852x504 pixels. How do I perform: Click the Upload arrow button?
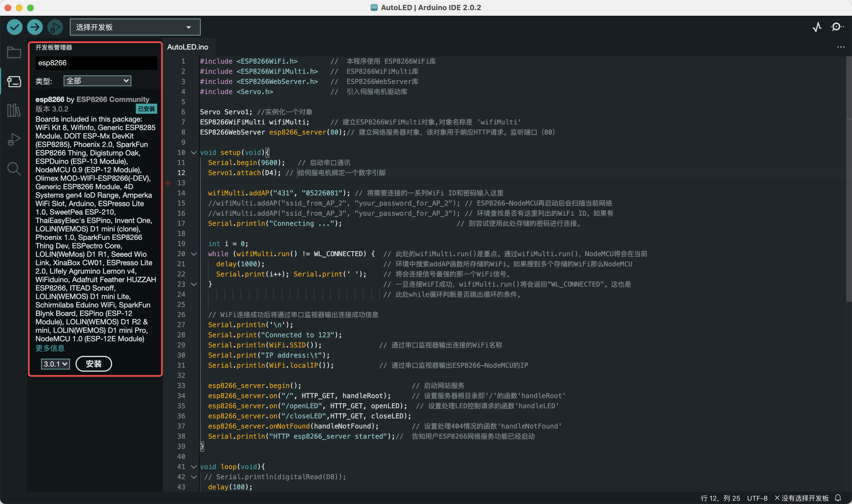coord(35,27)
